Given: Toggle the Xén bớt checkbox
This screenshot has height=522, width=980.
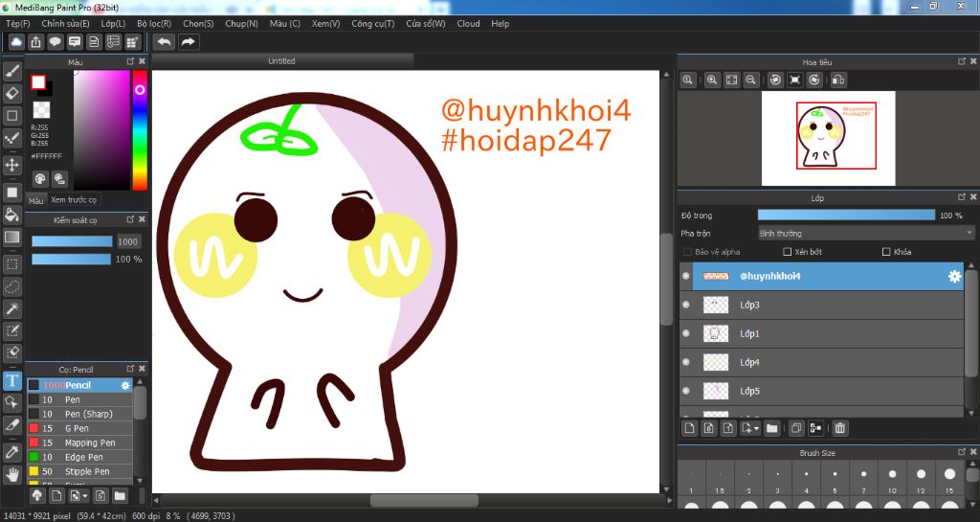Looking at the screenshot, I should coord(787,252).
